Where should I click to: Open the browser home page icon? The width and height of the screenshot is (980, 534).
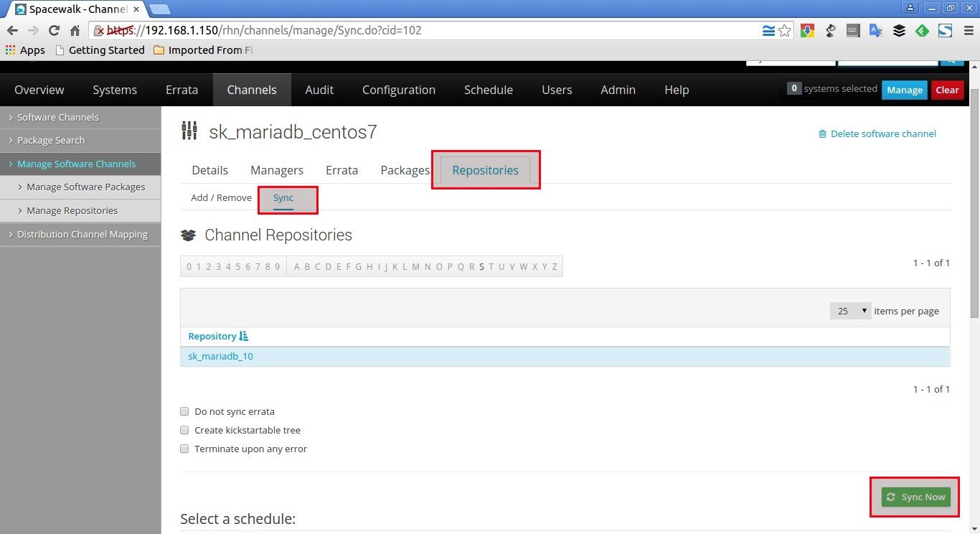pos(75,31)
